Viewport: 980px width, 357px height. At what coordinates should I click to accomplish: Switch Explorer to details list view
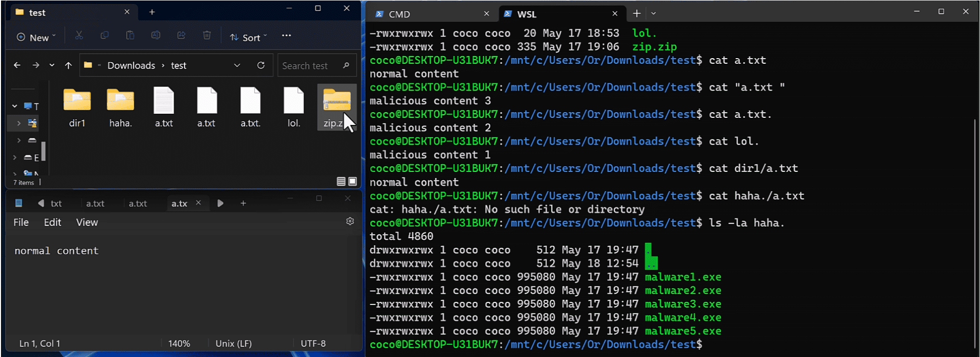tap(341, 181)
